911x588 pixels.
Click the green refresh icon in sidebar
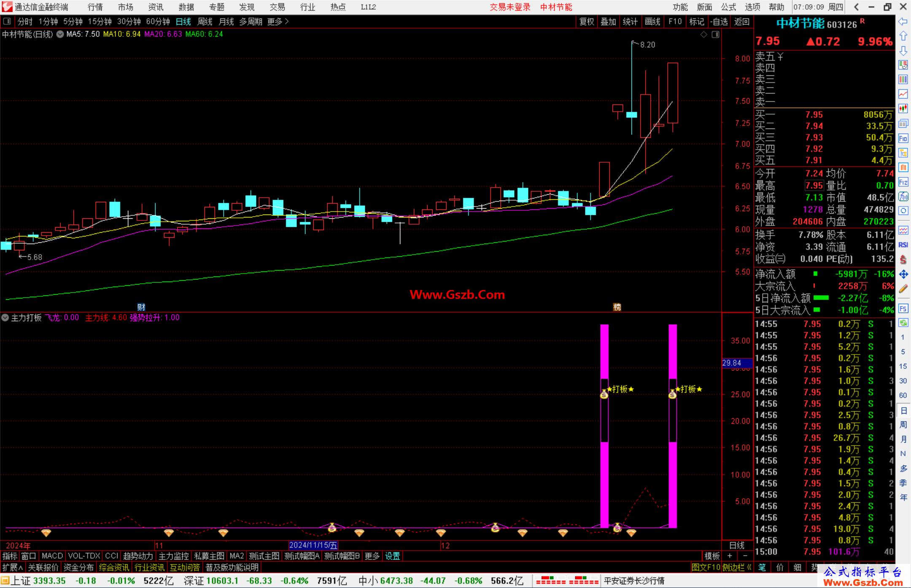903,323
